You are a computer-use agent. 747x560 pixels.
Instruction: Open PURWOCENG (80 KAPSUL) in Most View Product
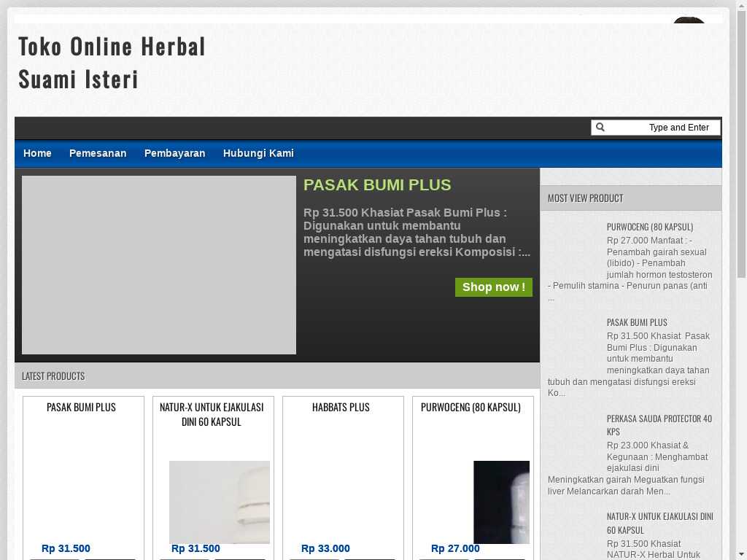pyautogui.click(x=650, y=227)
